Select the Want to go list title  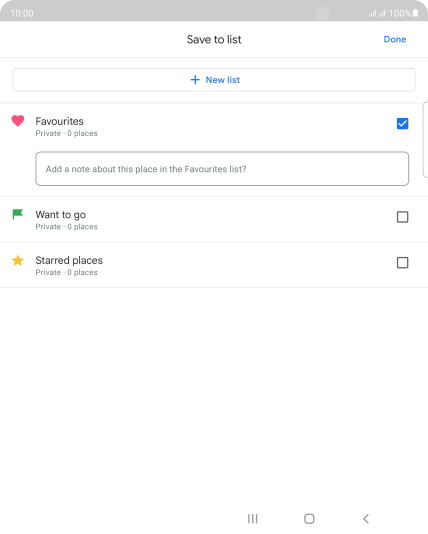point(61,215)
